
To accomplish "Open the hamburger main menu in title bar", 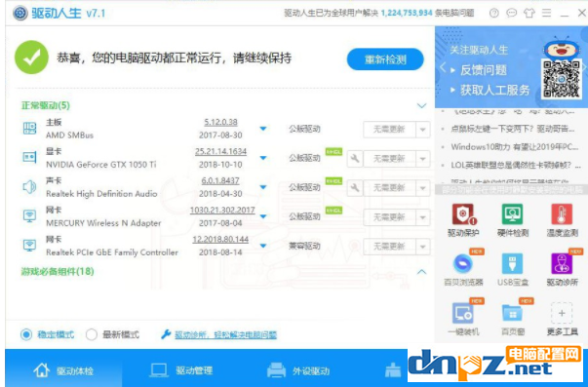I will click(x=547, y=13).
